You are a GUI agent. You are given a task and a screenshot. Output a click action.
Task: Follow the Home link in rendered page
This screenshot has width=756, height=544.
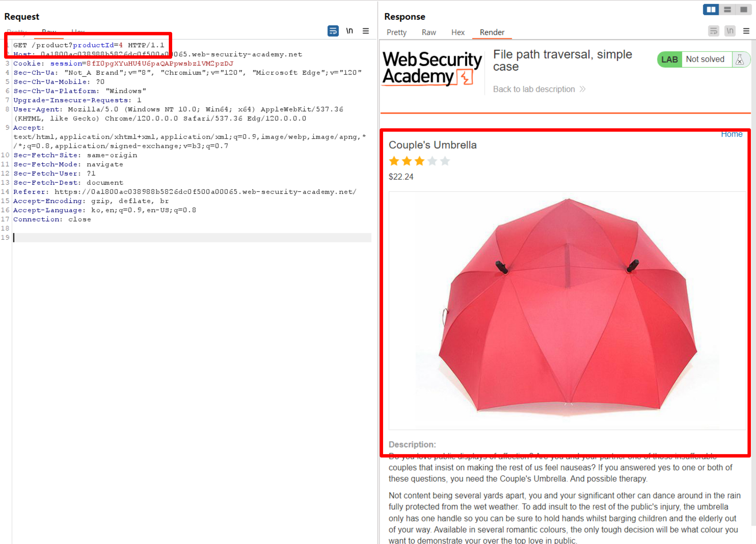point(732,134)
